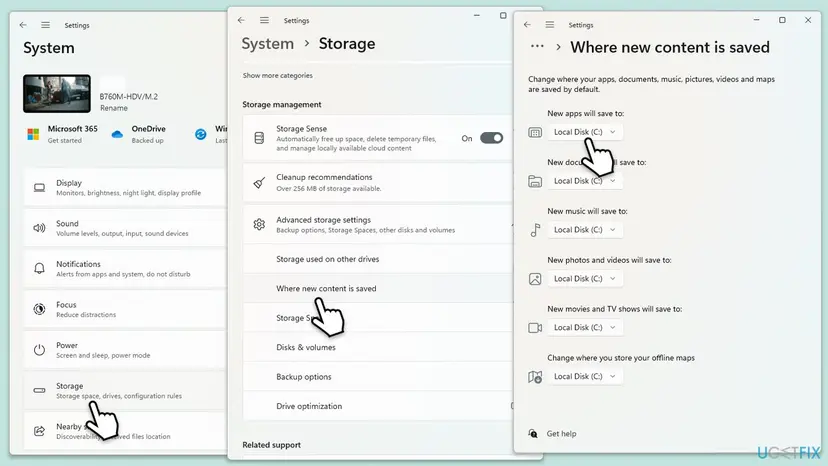This screenshot has width=828, height=466.
Task: Click Microsoft 365 Get started tile
Action: click(x=62, y=134)
